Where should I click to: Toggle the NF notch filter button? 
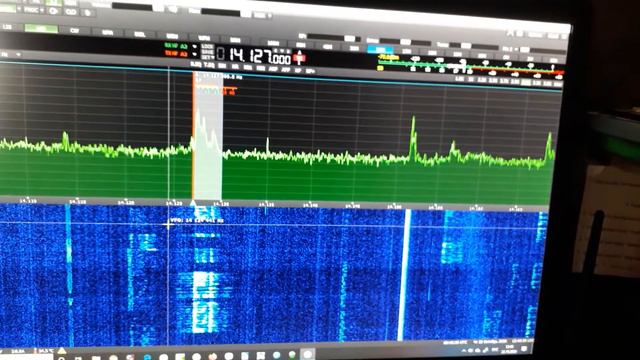[298, 71]
